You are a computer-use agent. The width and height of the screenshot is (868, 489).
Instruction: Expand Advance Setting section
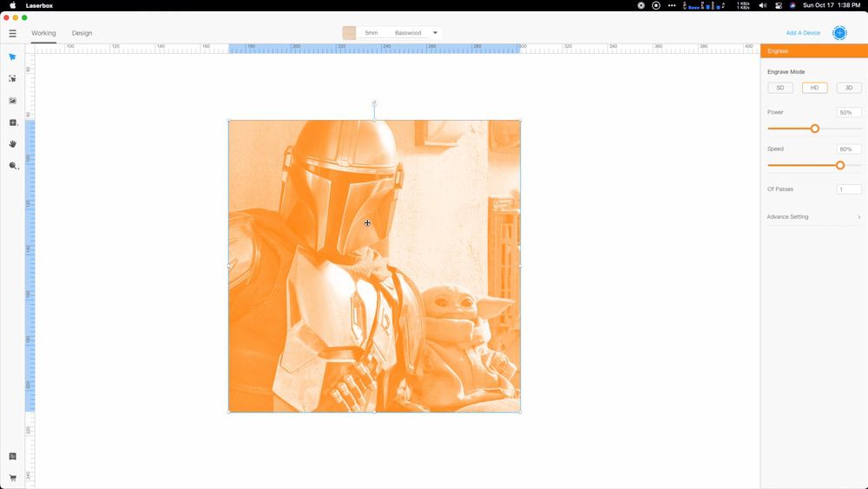coord(814,217)
